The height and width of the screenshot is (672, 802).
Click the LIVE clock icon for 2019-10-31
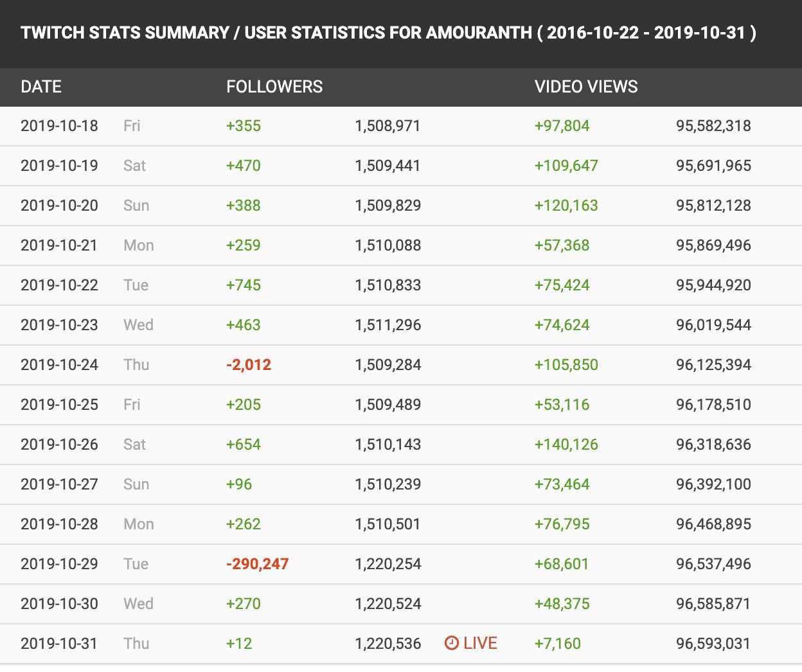point(452,643)
